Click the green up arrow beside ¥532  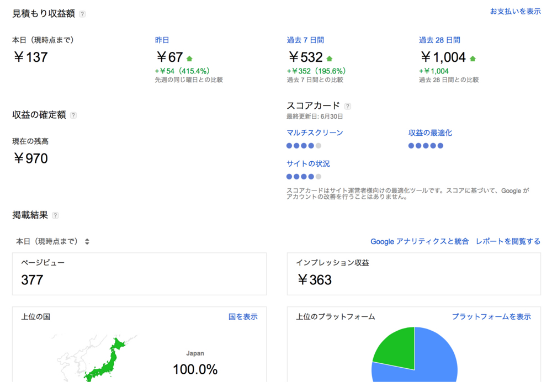(x=330, y=57)
